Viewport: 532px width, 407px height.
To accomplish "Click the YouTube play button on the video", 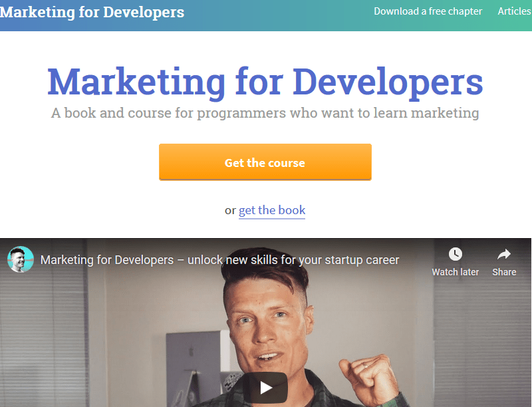I will [265, 387].
